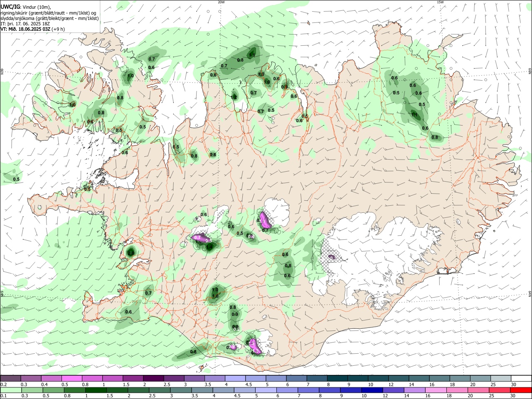
Task: Select the violet swatch labeled 14 in the rain scale
Action: (x=415, y=390)
